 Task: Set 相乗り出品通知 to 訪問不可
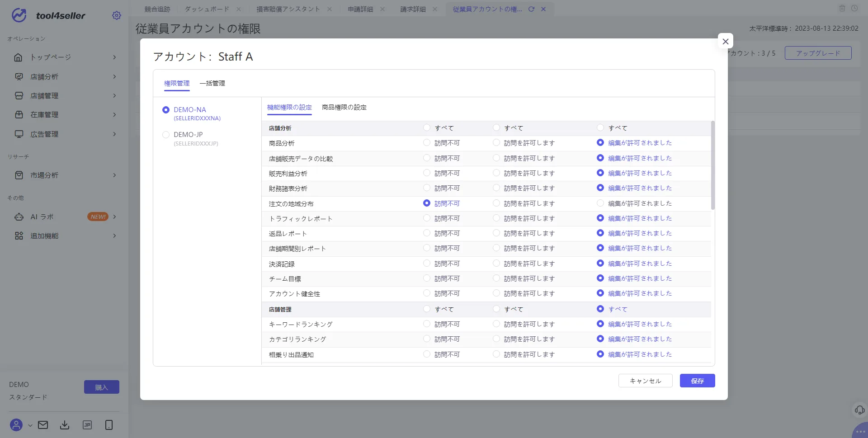click(427, 354)
